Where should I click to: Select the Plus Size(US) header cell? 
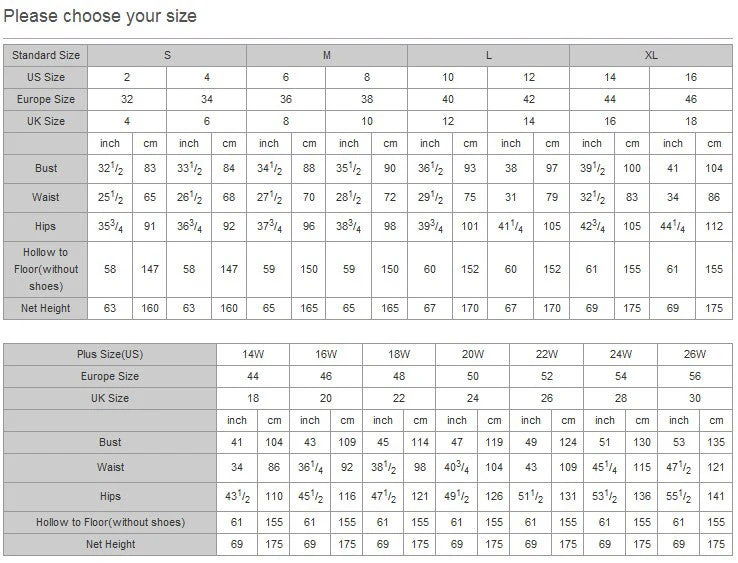[110, 354]
